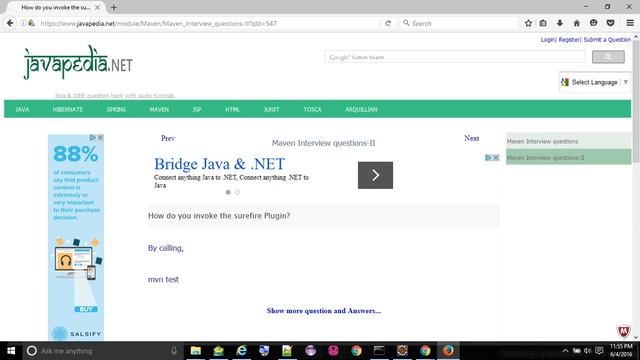Open the SPRING menu item
Screen dimensions: 640x360
coord(116,109)
